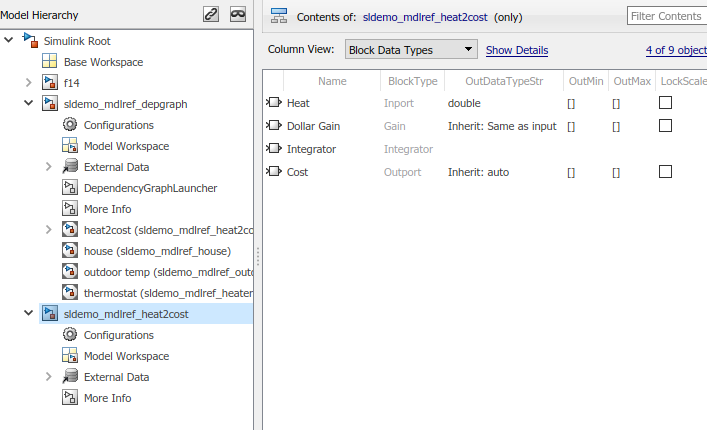Click External Data icon under sldemo_mdlref_heat2cost
This screenshot has width=707, height=430.
pyautogui.click(x=70, y=376)
